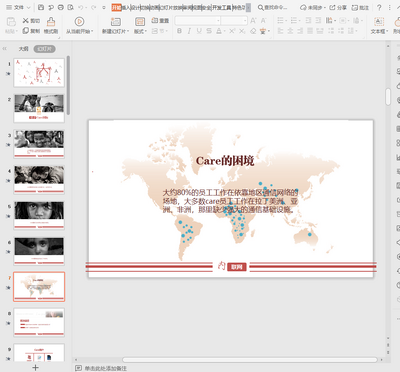
Task: Toggle Strikethrough formatting
Action: pyautogui.click(x=209, y=31)
